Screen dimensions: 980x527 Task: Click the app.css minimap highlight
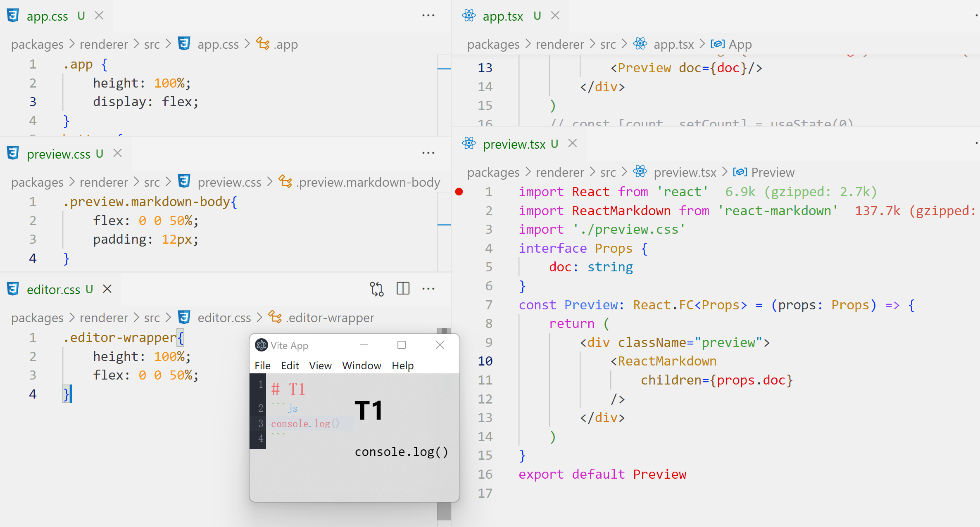pyautogui.click(x=444, y=69)
